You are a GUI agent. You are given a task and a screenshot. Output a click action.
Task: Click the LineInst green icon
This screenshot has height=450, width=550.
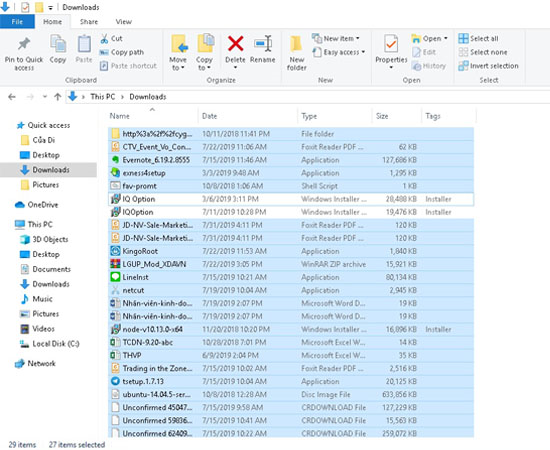pyautogui.click(x=115, y=277)
